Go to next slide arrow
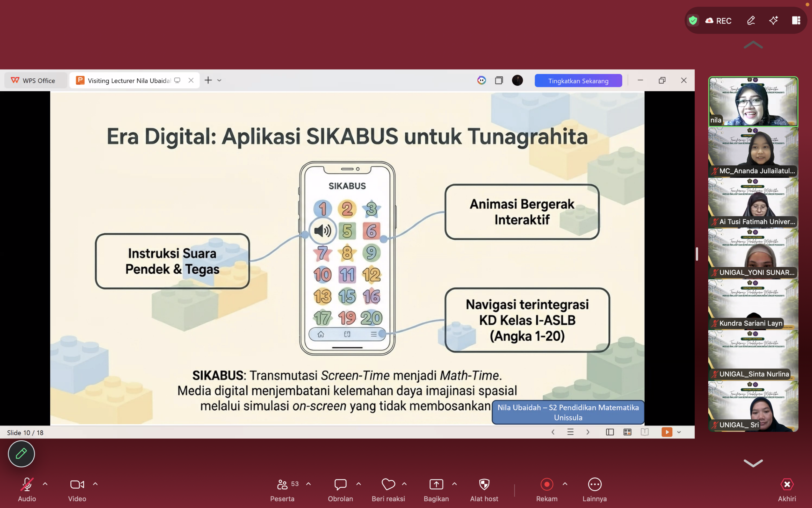The image size is (812, 508). [x=588, y=432]
